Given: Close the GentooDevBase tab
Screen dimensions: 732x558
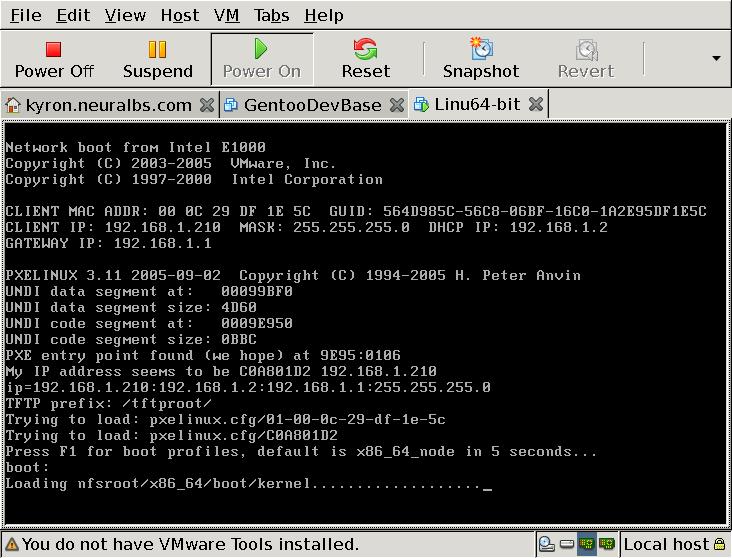Looking at the screenshot, I should 397,104.
